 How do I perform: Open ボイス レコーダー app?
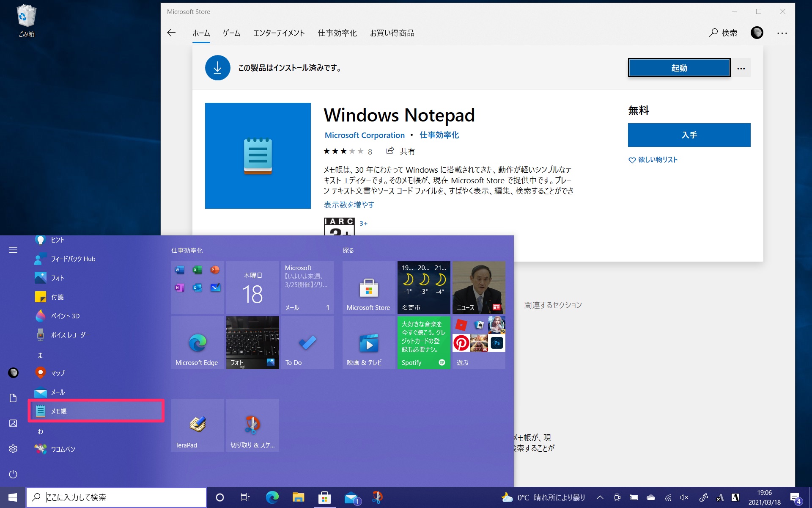tap(96, 335)
